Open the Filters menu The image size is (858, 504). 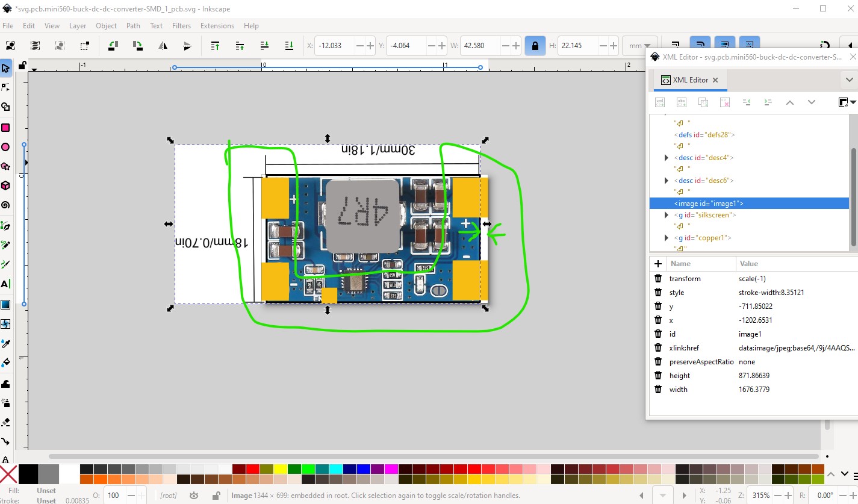click(181, 26)
